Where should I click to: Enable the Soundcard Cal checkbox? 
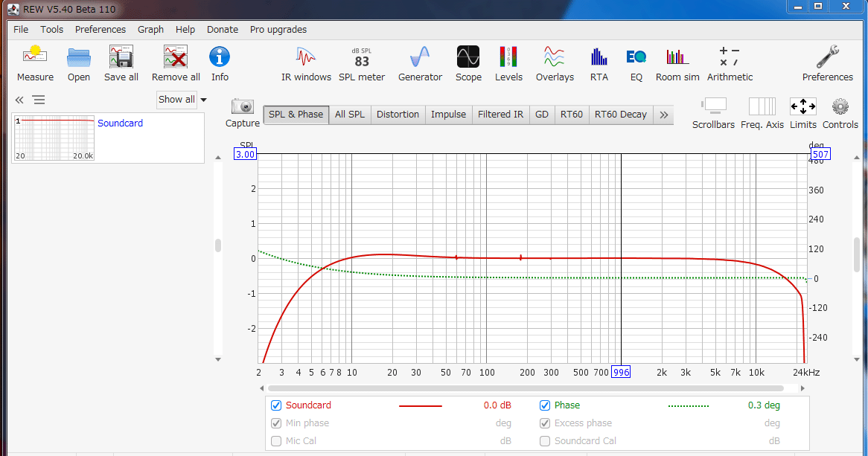tap(545, 441)
